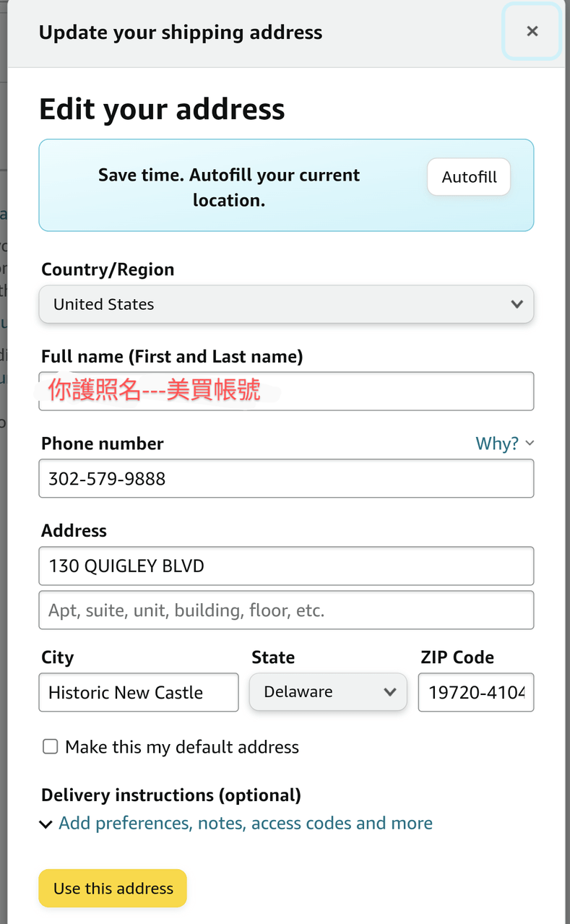Open the Why? link beside Phone number
570x924 pixels.
coord(496,444)
